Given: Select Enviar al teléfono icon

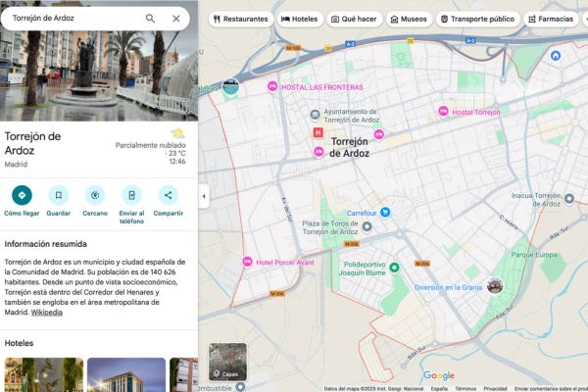Looking at the screenshot, I should pos(131,195).
